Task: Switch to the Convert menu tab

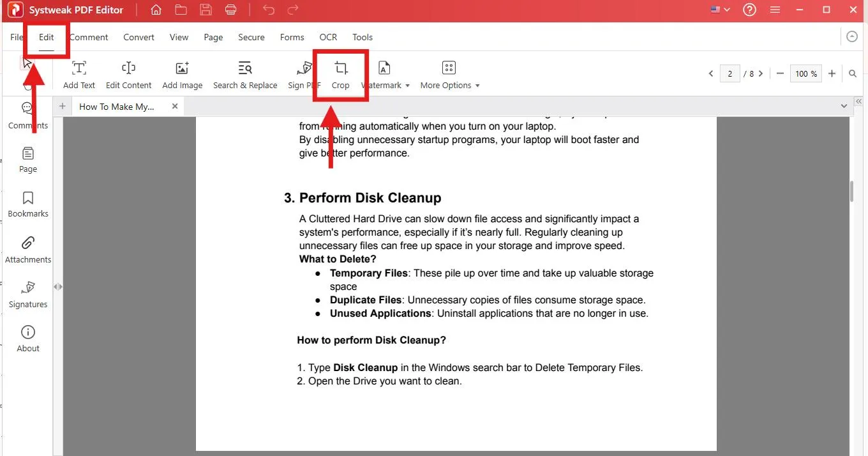Action: (138, 37)
